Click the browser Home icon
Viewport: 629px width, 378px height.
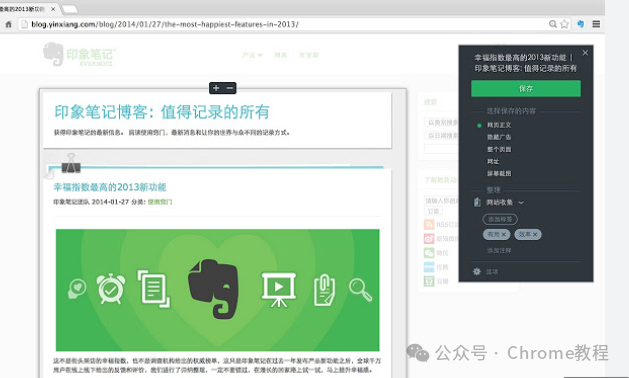point(8,24)
